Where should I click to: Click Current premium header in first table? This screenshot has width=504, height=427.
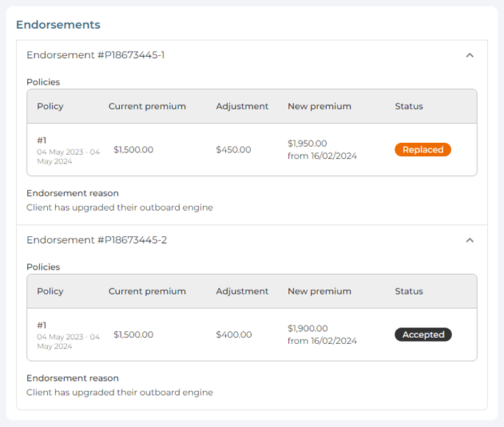(x=147, y=106)
